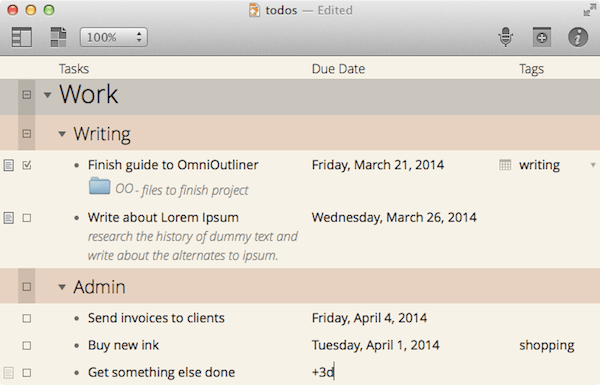Image resolution: width=600 pixels, height=385 pixels.
Task: Select the Work heading text
Action: 88,94
